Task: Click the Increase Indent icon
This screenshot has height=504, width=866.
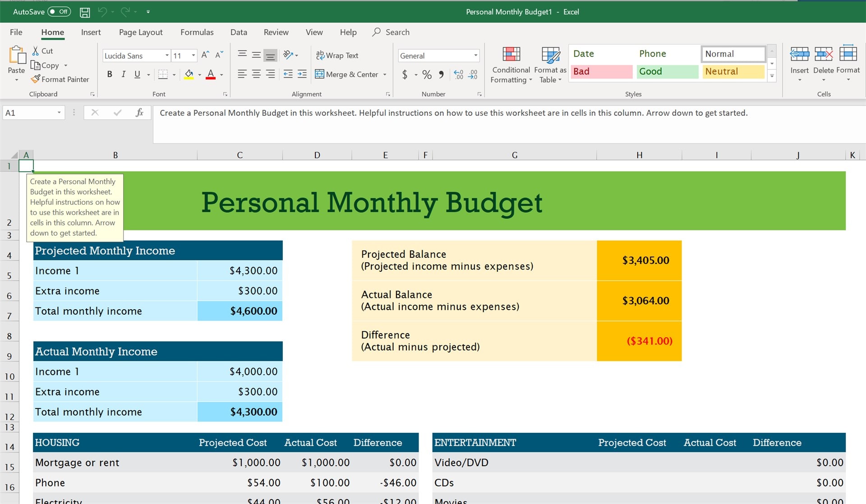Action: pos(301,73)
